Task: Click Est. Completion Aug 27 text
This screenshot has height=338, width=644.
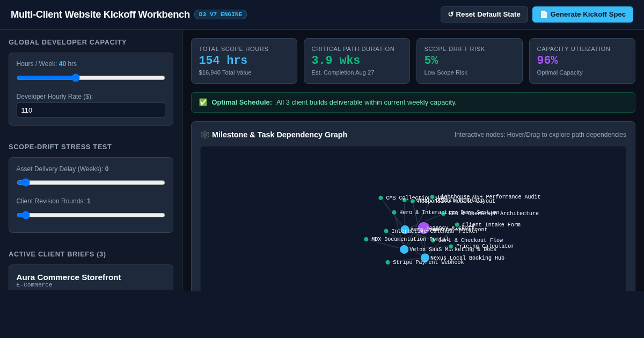Action: (x=343, y=72)
